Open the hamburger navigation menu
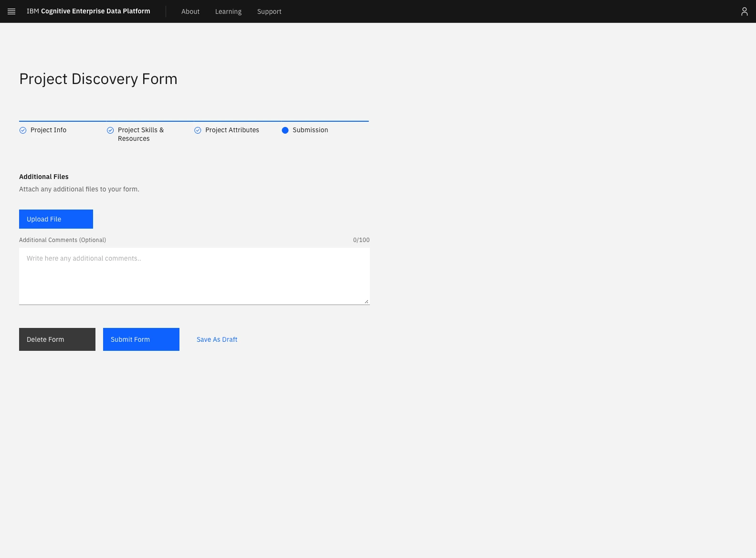Viewport: 756px width, 558px height. coord(11,11)
